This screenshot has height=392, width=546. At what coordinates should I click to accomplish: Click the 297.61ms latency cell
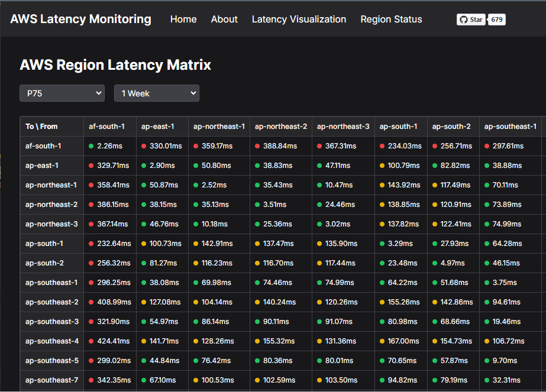[510, 146]
